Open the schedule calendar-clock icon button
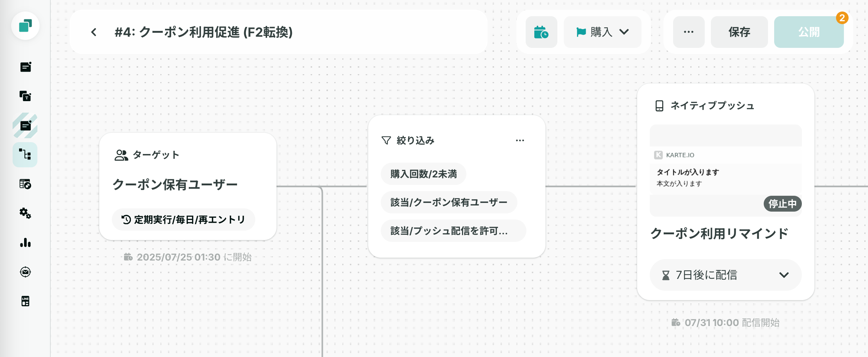The width and height of the screenshot is (868, 357). [x=541, y=32]
